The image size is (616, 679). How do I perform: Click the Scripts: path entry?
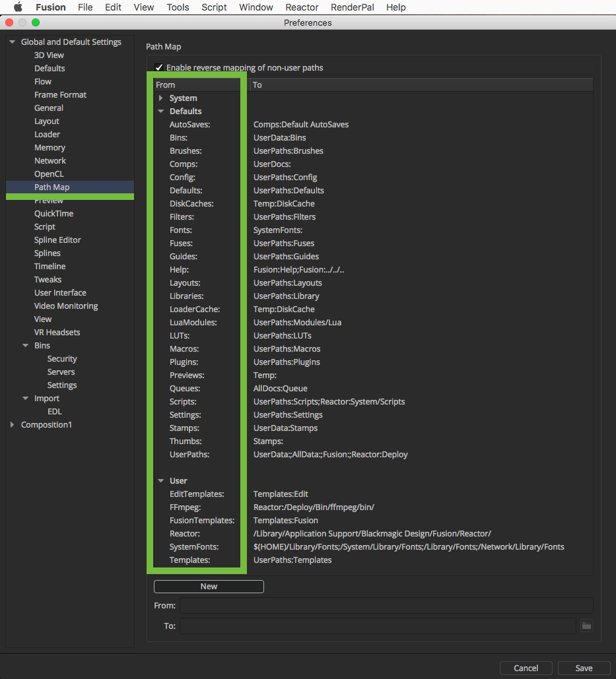click(183, 402)
